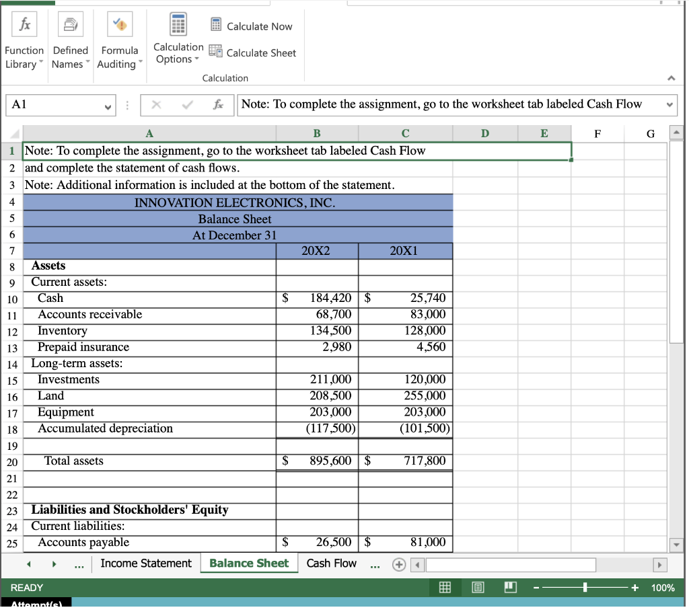Click Calculate Now

[251, 26]
